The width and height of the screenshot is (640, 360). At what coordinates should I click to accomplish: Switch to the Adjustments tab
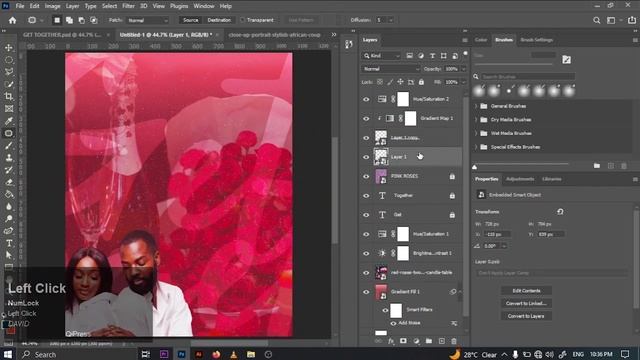coord(520,179)
